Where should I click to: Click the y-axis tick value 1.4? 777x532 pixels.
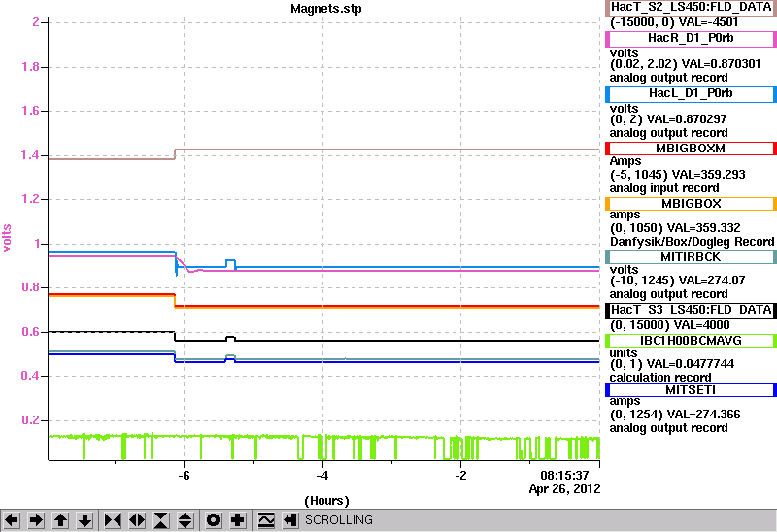30,155
